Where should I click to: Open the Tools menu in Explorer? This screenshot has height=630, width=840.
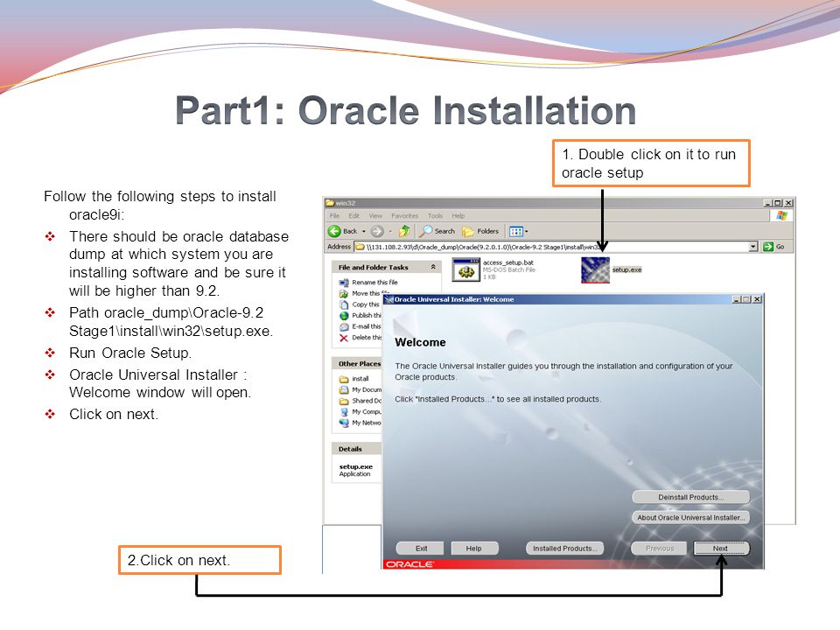pyautogui.click(x=435, y=216)
